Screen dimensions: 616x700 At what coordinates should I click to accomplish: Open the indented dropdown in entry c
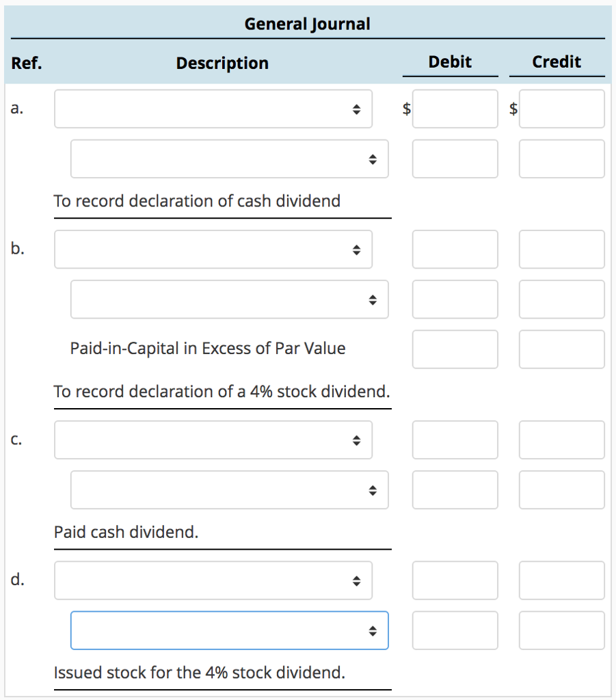229,489
